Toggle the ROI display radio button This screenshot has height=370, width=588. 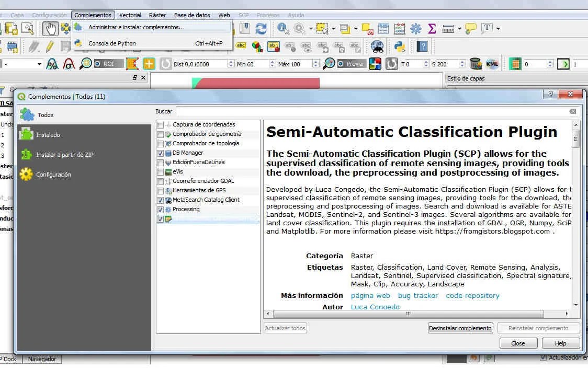tap(97, 64)
